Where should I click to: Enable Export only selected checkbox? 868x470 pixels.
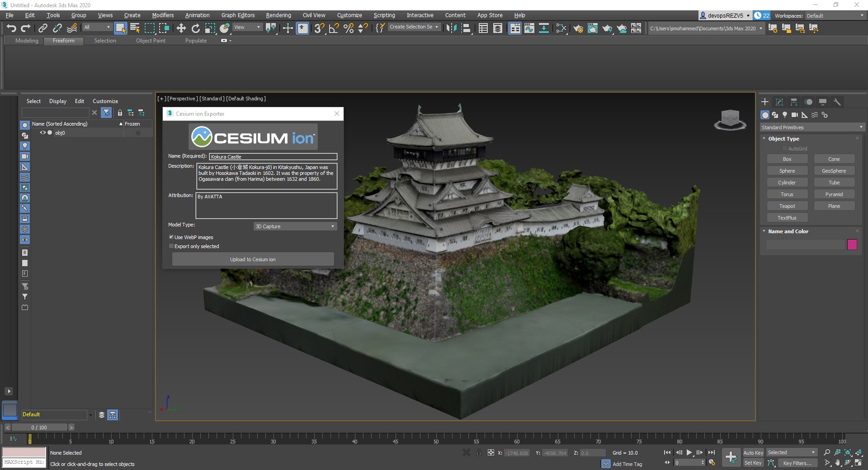pyautogui.click(x=171, y=246)
